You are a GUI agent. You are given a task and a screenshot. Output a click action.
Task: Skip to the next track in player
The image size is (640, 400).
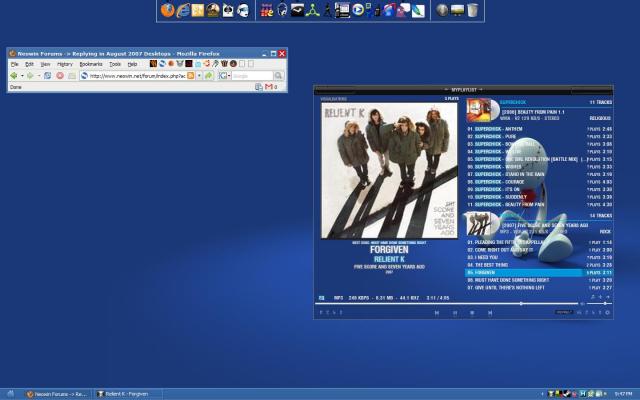(x=490, y=313)
